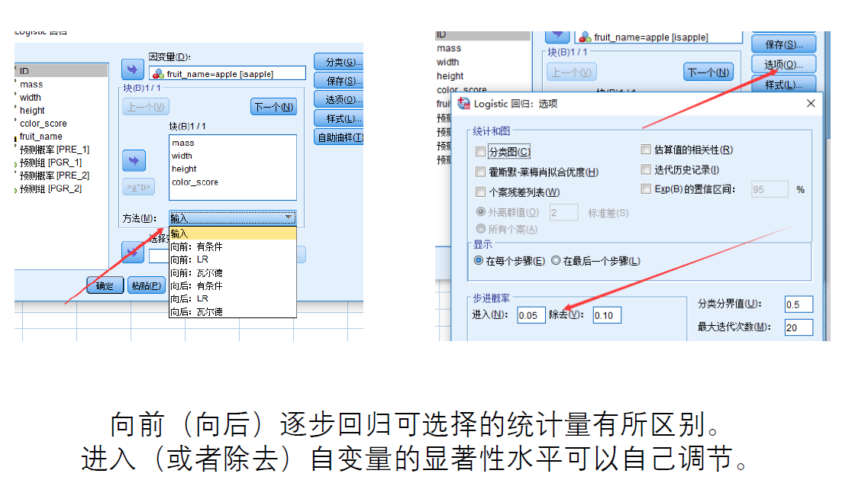Image resolution: width=868 pixels, height=480 pixels.
Task: Click arrow button left of 确定, below 方法
Action: click(133, 253)
